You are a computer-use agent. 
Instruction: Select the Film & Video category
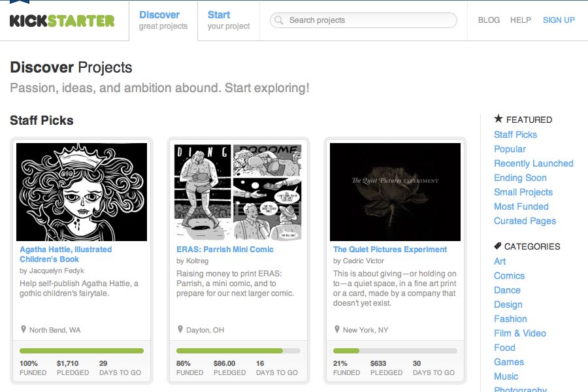519,333
